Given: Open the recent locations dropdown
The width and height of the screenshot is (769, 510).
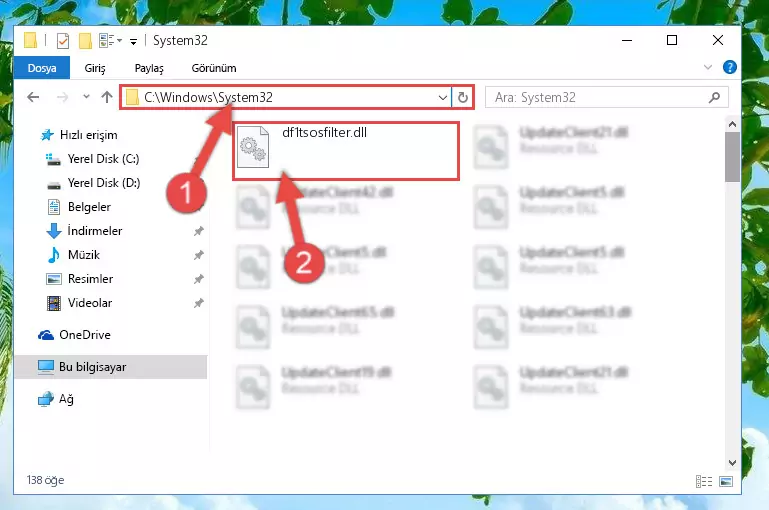Looking at the screenshot, I should [x=86, y=97].
